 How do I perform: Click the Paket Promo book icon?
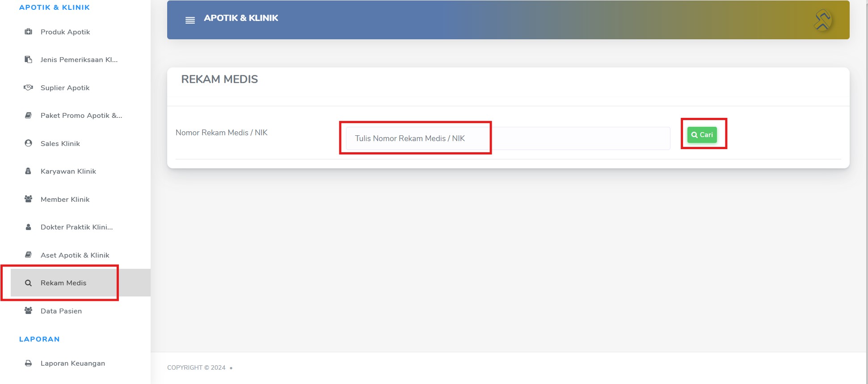point(28,115)
